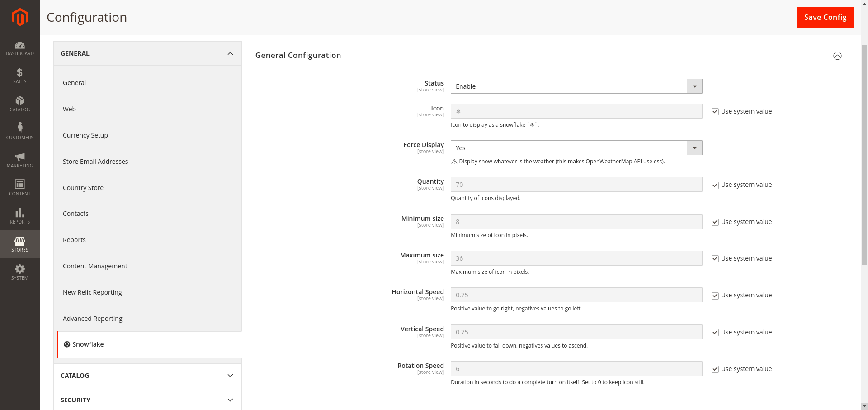Collapse General Configuration with circle arrow
868x410 pixels.
coord(837,56)
